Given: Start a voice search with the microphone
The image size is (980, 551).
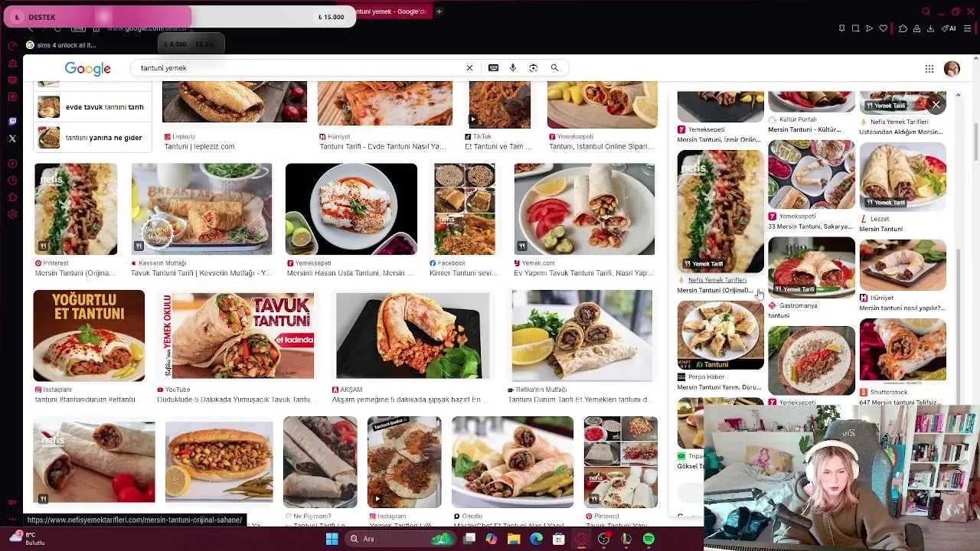Looking at the screenshot, I should 513,68.
